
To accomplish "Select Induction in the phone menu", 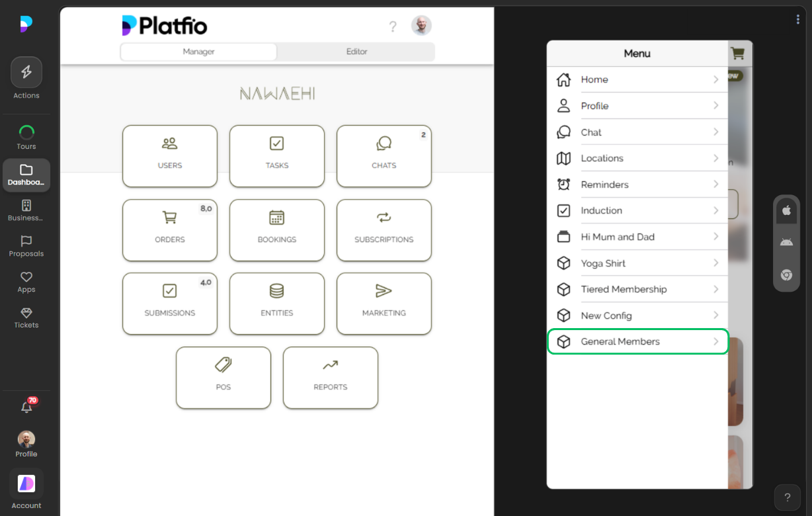I will [x=637, y=210].
